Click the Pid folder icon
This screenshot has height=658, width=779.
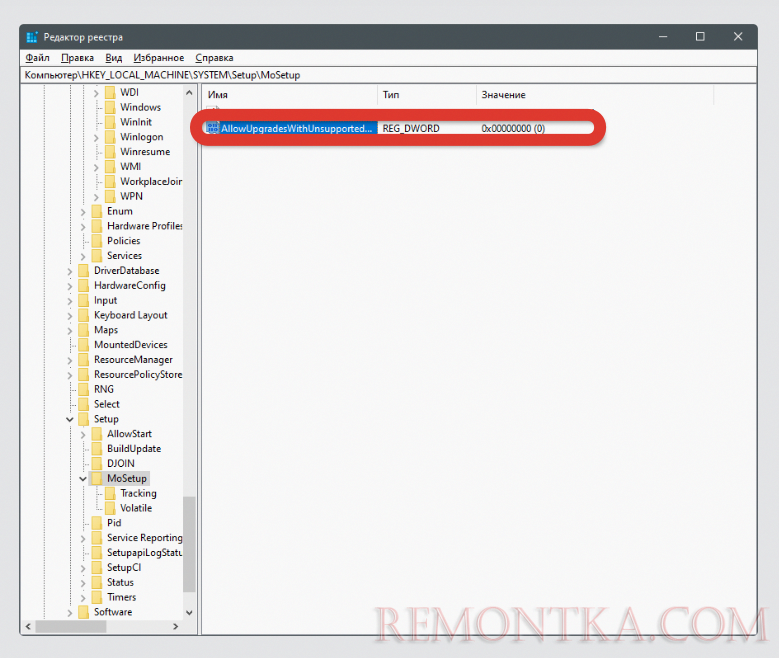click(x=97, y=523)
